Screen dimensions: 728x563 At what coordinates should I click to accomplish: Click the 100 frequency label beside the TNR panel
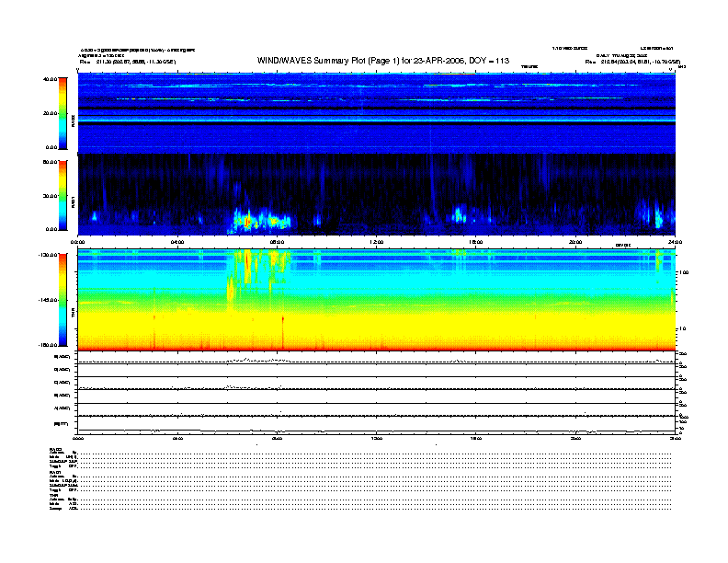click(x=685, y=272)
